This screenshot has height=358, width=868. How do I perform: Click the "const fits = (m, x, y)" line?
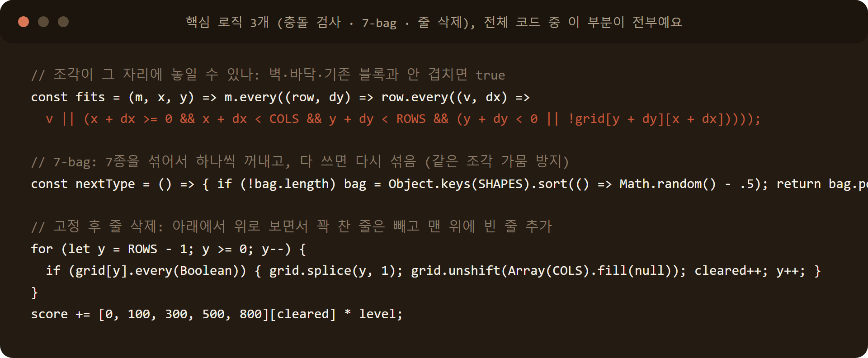(x=280, y=97)
